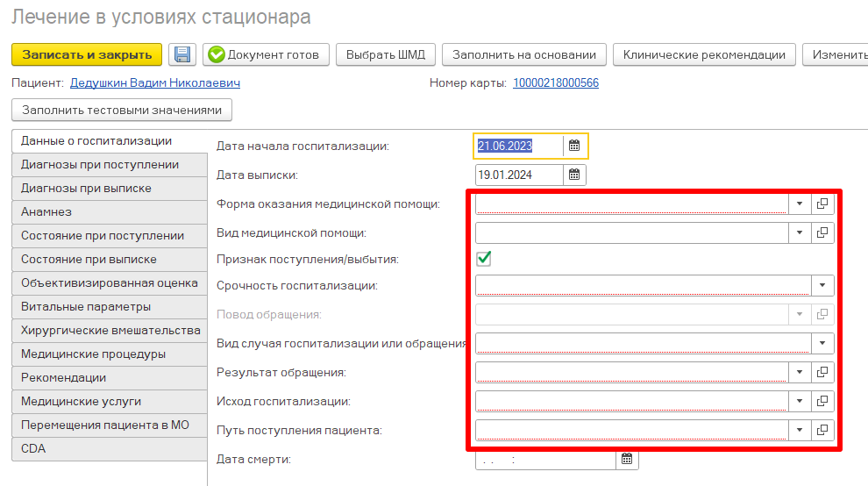This screenshot has height=486, width=868.
Task: Open calendar for date of death
Action: pos(627,459)
